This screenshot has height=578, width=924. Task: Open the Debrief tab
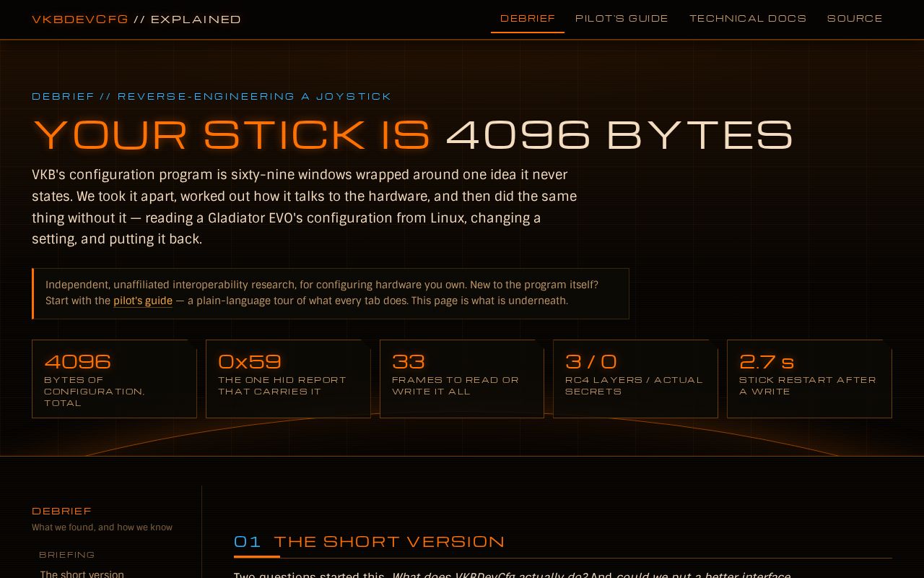coord(528,18)
